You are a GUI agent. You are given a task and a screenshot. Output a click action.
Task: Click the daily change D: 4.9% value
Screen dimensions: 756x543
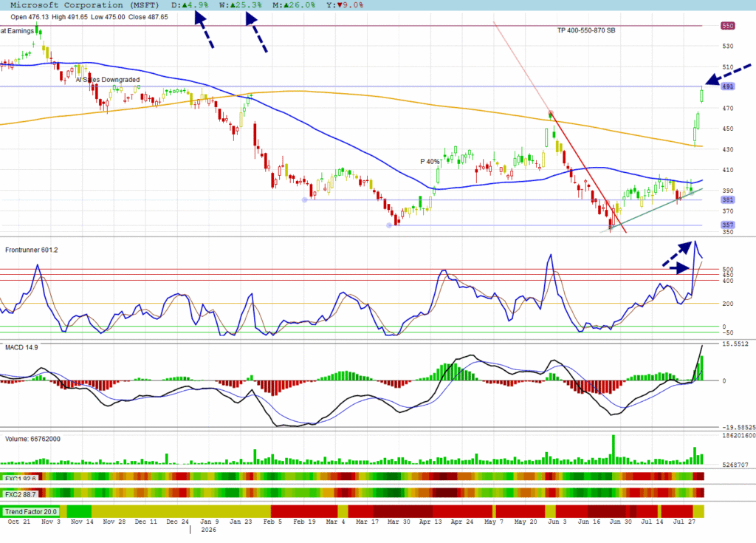coord(190,5)
